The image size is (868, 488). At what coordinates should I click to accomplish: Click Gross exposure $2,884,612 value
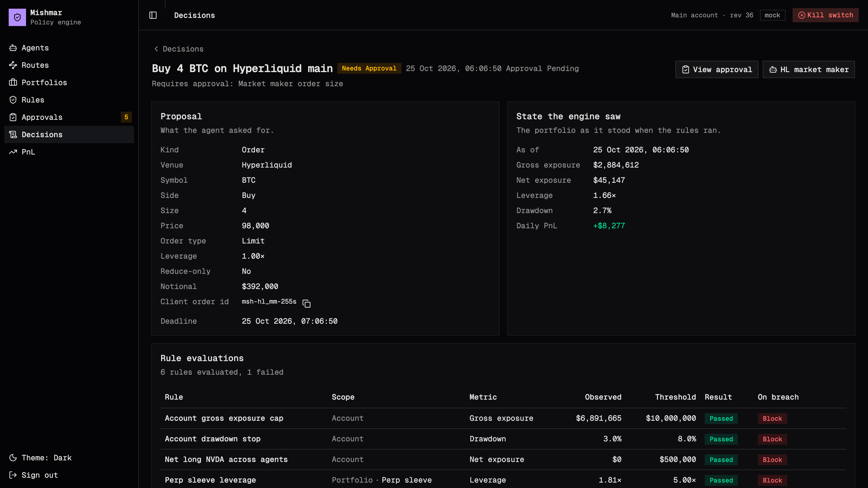616,165
